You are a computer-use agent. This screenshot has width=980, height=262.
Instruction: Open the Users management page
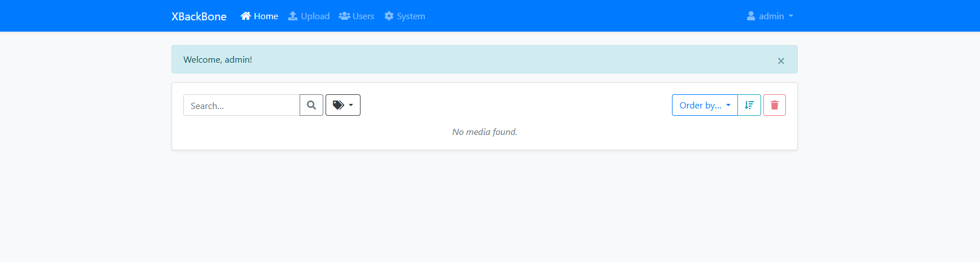[357, 16]
